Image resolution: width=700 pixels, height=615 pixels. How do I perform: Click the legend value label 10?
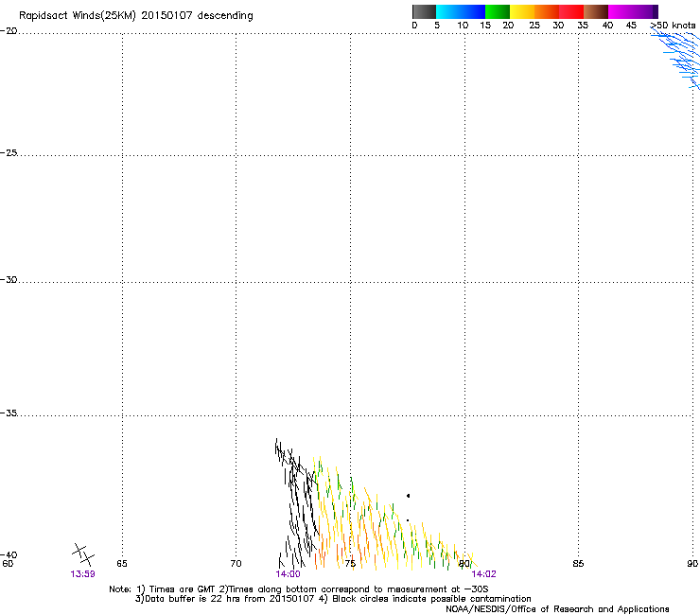point(463,26)
